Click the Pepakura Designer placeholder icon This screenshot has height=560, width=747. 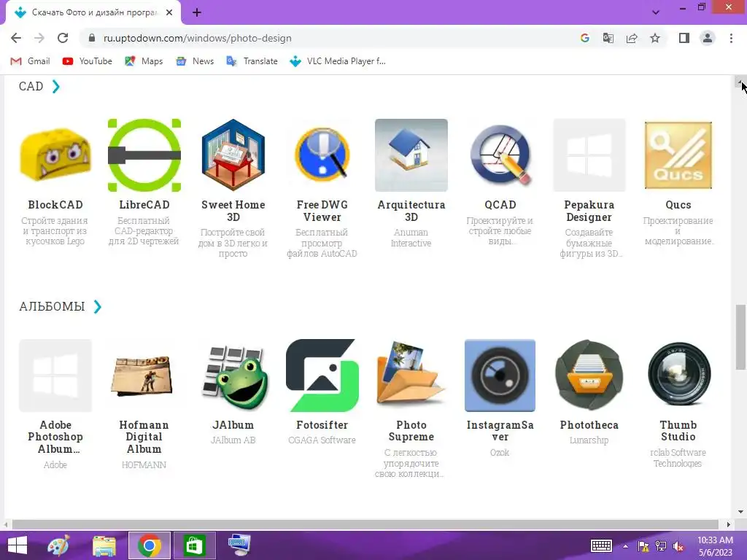(x=589, y=155)
